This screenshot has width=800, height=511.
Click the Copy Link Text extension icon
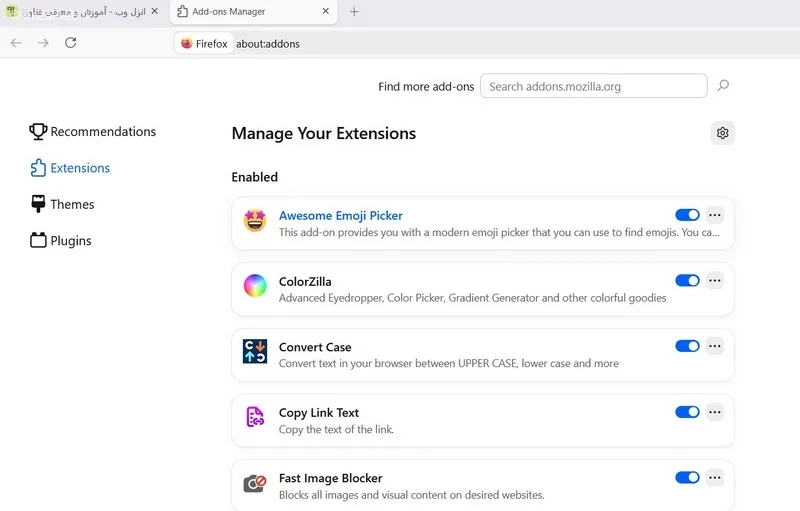coord(255,417)
